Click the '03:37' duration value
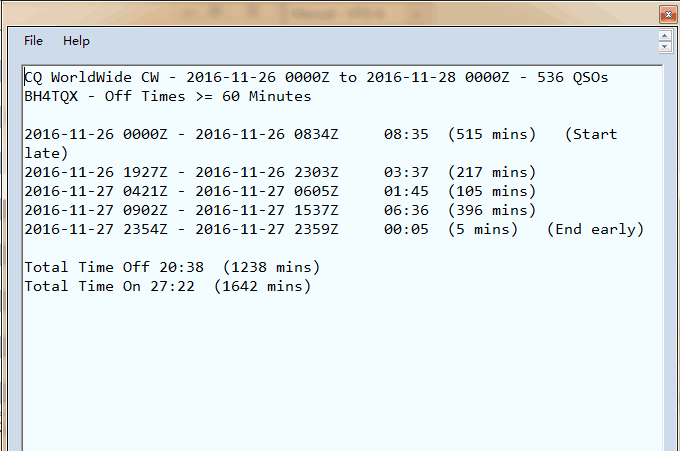The height and width of the screenshot is (451, 680). (x=406, y=173)
